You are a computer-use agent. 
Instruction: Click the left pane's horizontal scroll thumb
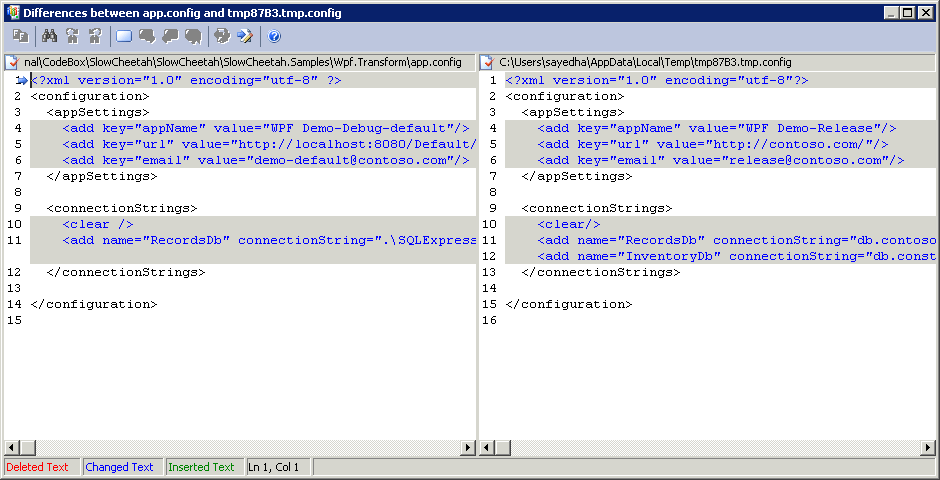pyautogui.click(x=28, y=447)
